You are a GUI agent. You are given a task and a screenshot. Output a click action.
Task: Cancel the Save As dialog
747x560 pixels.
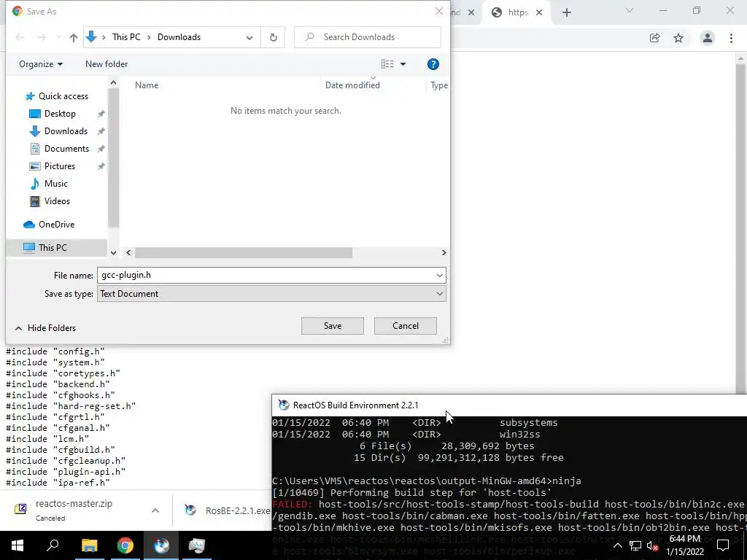406,326
